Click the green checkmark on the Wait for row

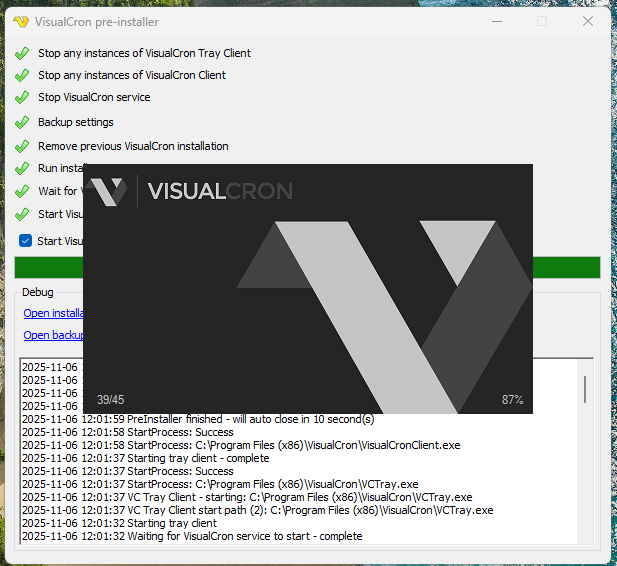pos(22,191)
